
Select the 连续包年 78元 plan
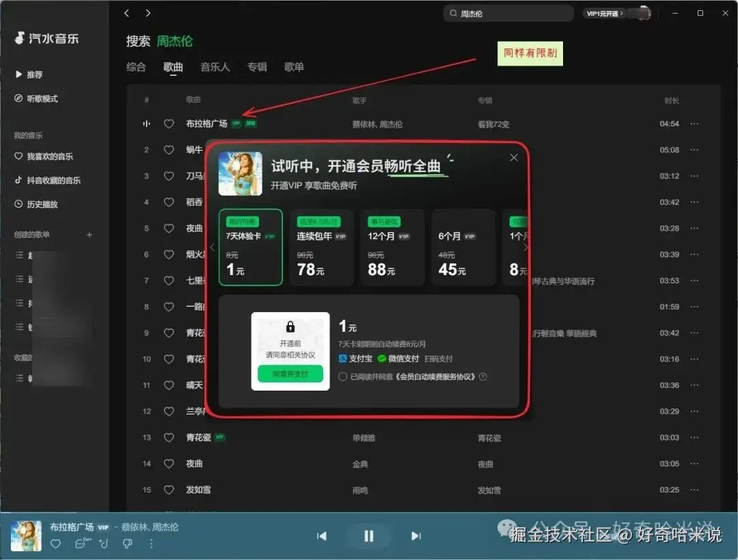click(x=321, y=247)
